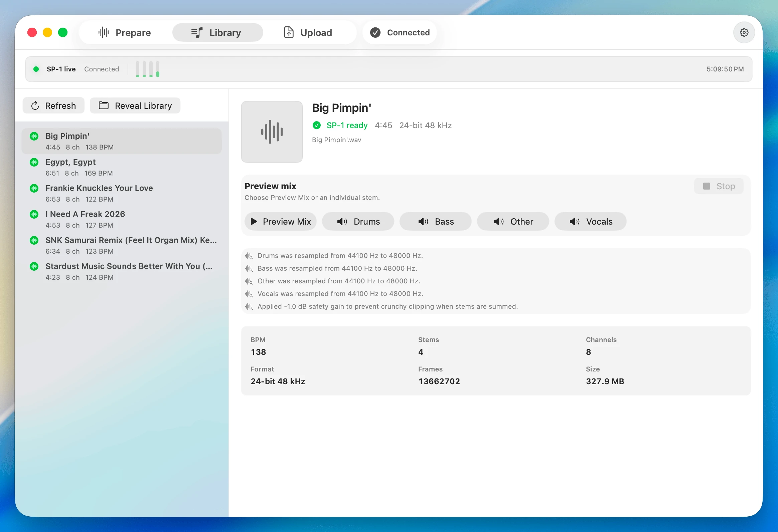Click the Library music list icon
Screen dimensions: 778x532
click(x=197, y=32)
